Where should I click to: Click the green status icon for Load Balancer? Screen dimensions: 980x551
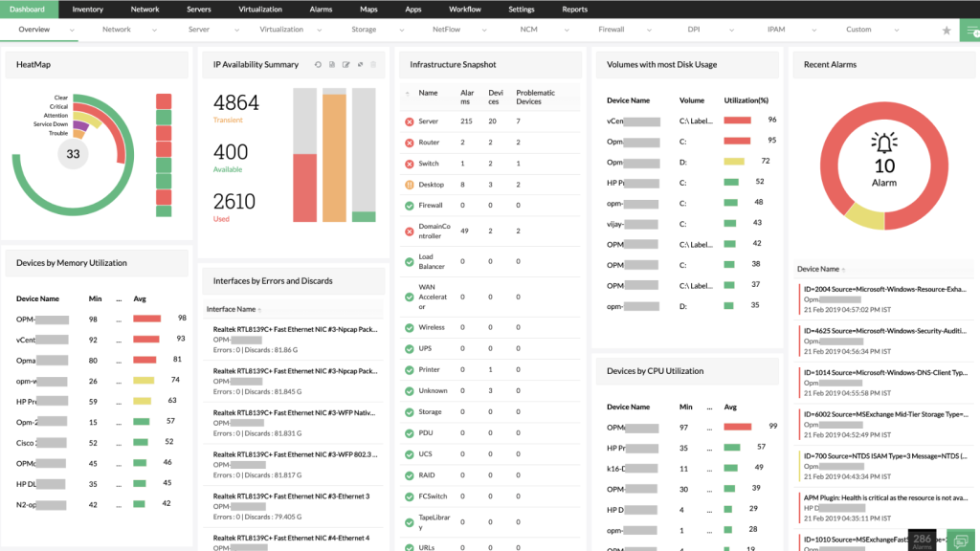coord(410,262)
